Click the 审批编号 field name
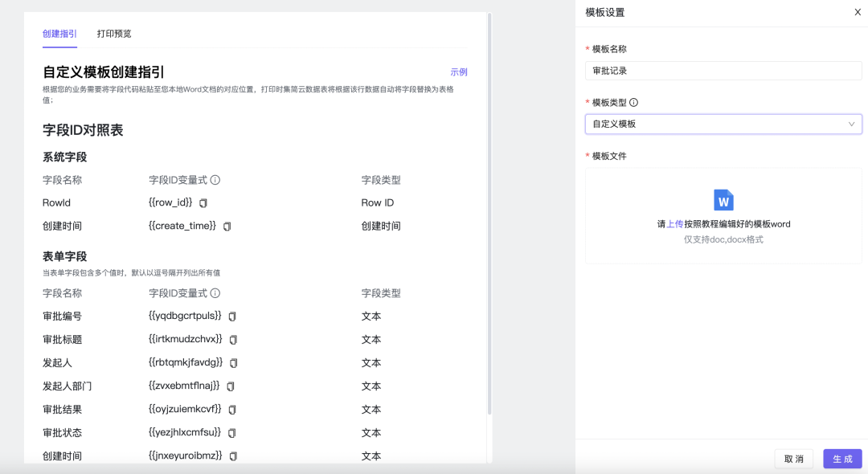This screenshot has height=474, width=868. 62,317
